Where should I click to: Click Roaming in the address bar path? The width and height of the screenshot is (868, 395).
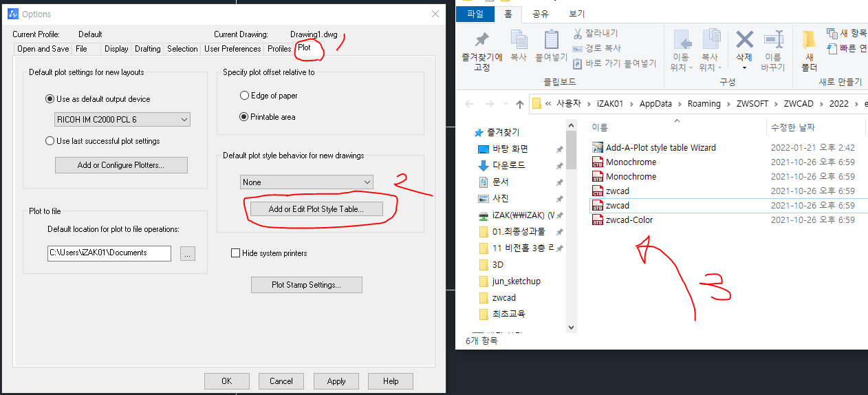[704, 104]
